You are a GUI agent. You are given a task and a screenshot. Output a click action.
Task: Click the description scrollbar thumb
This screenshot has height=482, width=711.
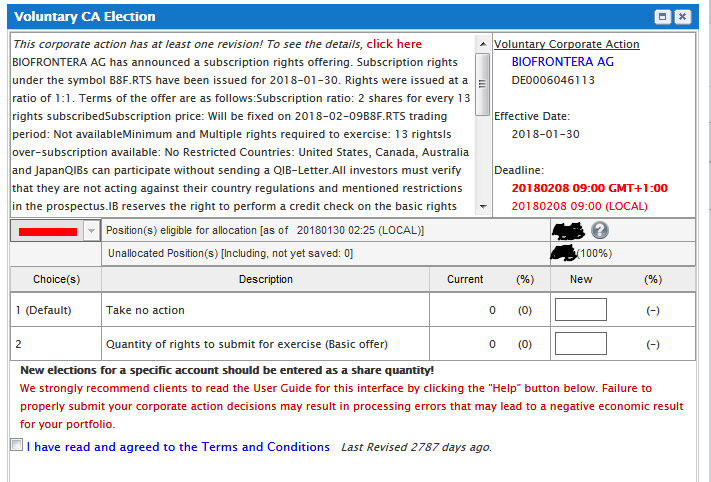point(483,84)
